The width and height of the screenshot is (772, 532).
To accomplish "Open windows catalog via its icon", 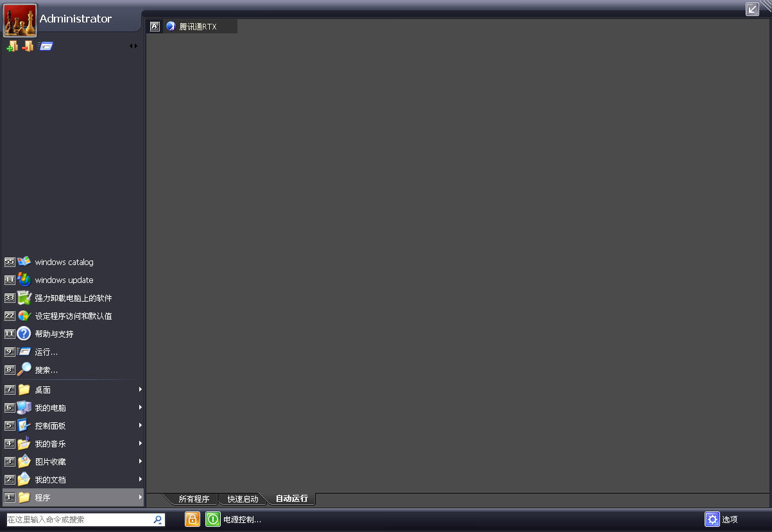I will point(24,262).
